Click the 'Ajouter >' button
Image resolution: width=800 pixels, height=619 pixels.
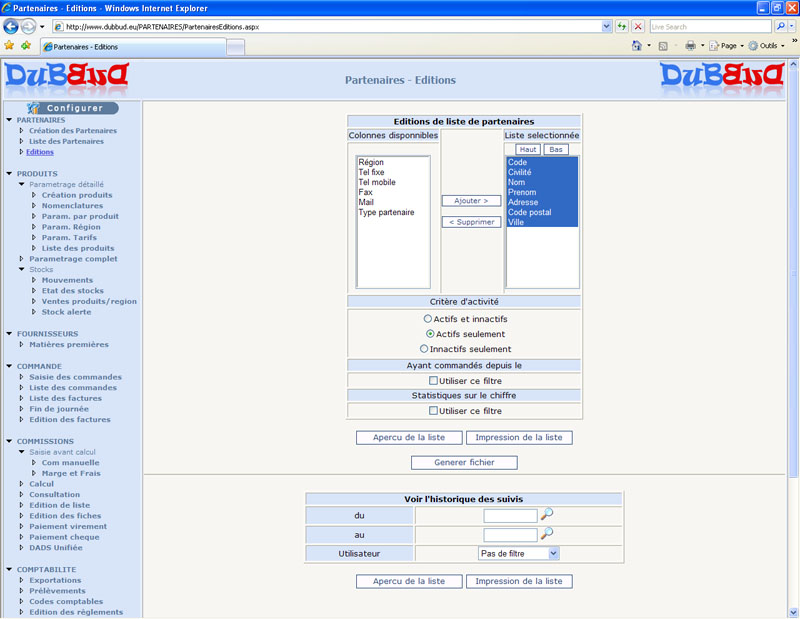tap(471, 201)
